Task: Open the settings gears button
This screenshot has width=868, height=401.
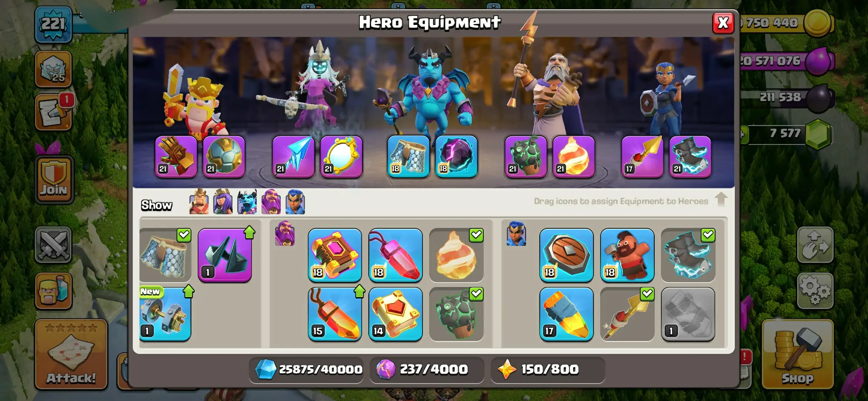Action: tap(815, 291)
